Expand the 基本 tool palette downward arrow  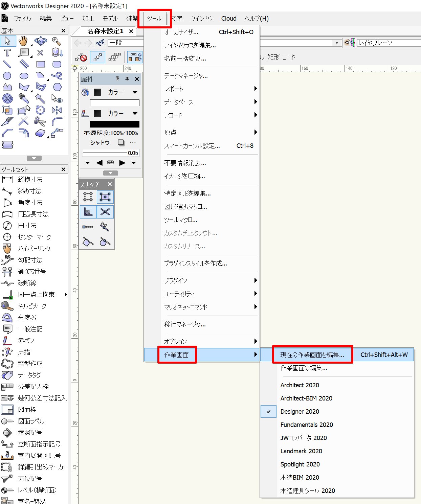pos(34,158)
